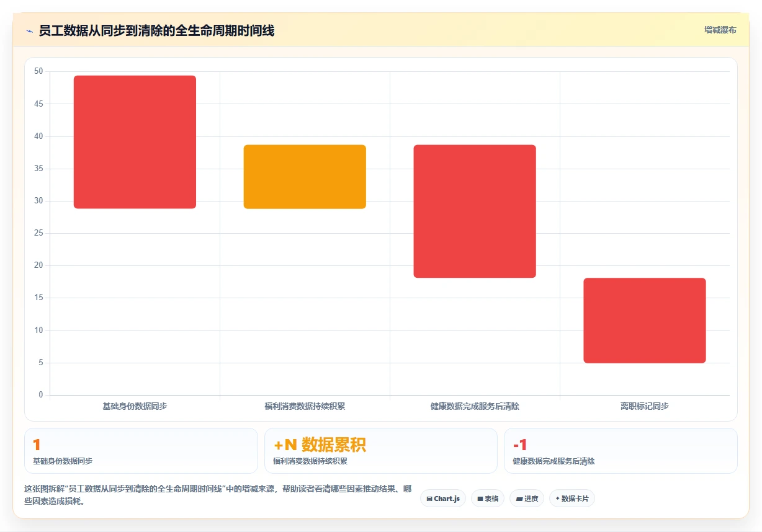Image resolution: width=762 pixels, height=532 pixels.
Task: Click the y-axis value 20
Action: 38,265
